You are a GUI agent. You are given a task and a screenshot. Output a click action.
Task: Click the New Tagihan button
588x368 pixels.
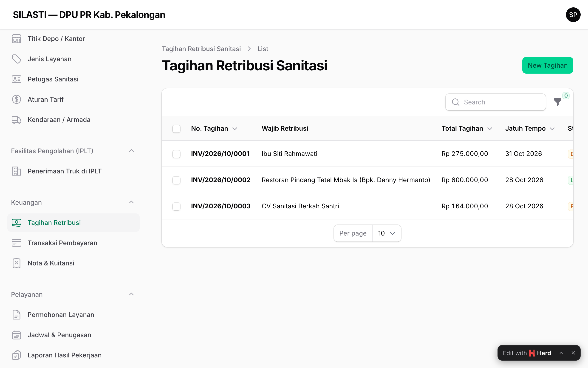coord(548,65)
